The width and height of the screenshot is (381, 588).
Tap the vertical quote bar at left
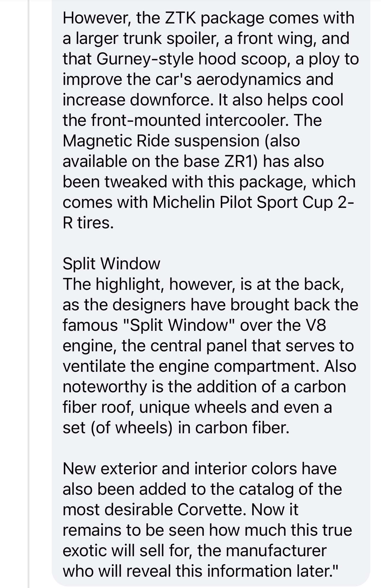[x=28, y=294]
